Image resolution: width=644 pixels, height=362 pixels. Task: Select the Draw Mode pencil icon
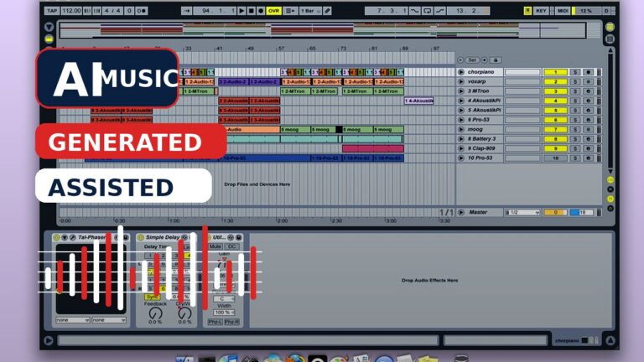(x=327, y=11)
